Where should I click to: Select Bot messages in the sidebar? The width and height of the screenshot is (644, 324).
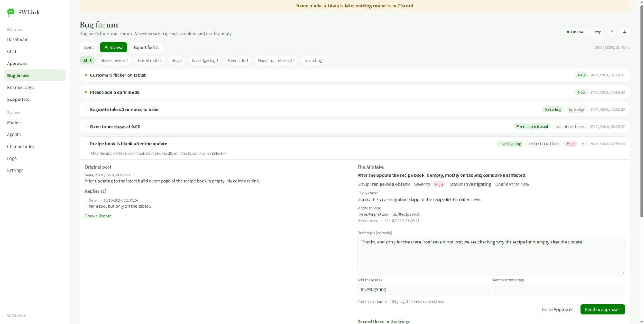click(35, 88)
